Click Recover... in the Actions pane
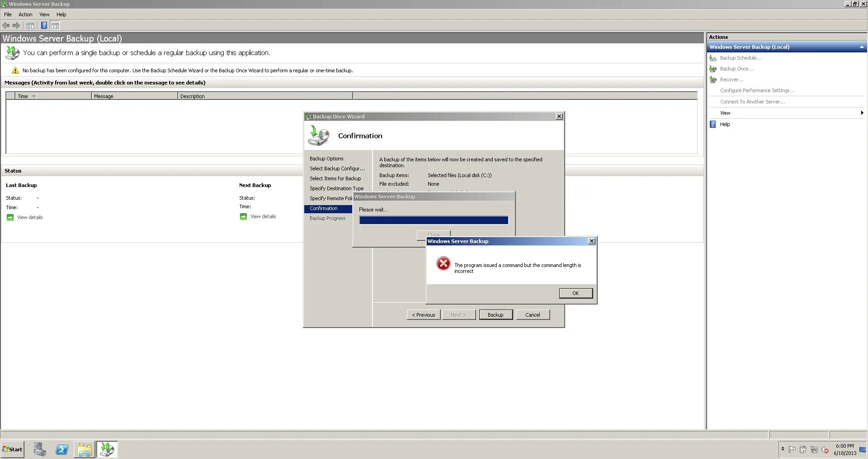 point(731,80)
